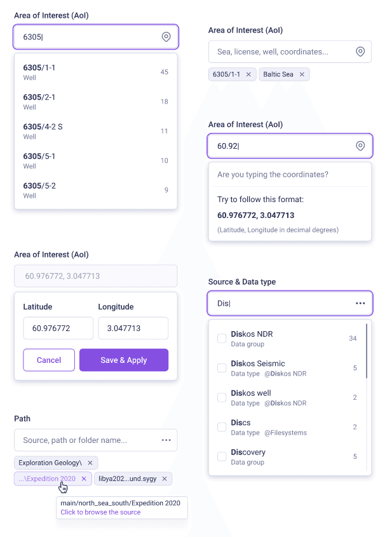Click the Save & Apply button
392x537 pixels.
coord(124,360)
